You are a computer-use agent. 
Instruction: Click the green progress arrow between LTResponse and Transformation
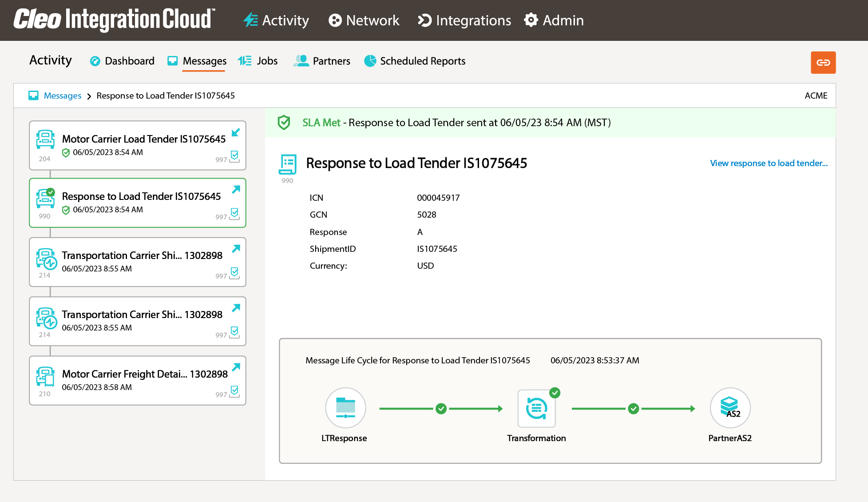440,408
